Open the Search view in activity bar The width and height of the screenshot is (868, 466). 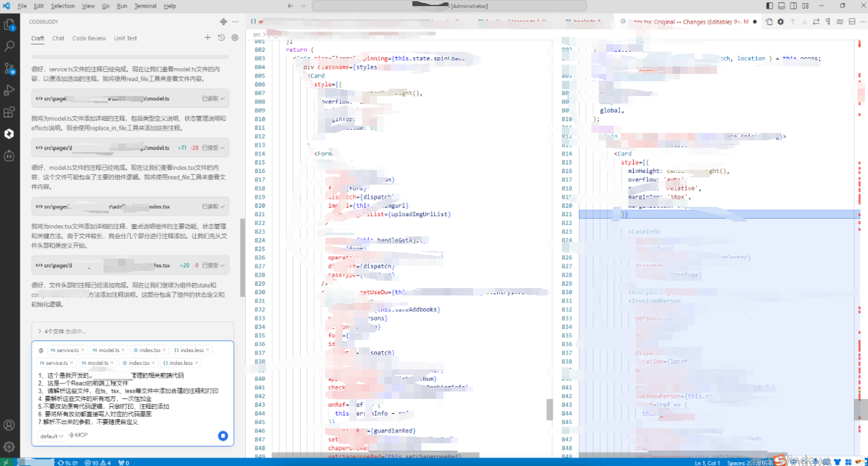point(9,46)
